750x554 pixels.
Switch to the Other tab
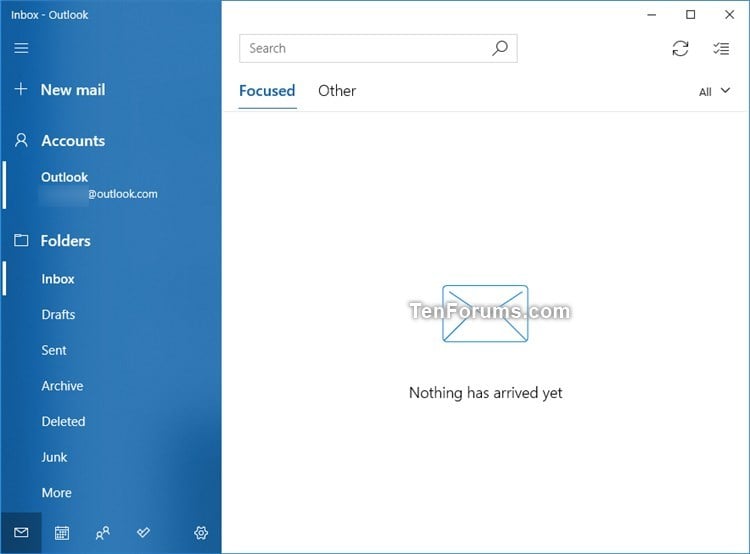click(337, 91)
